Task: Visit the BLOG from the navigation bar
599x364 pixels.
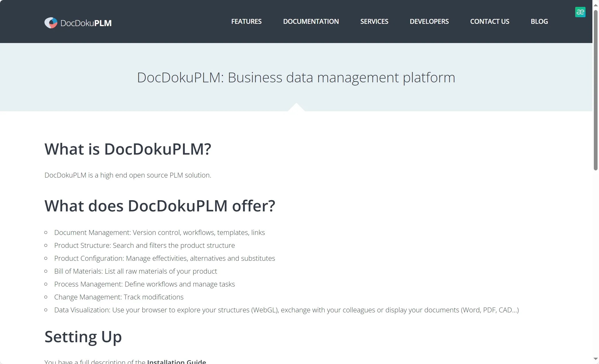Action: click(539, 22)
